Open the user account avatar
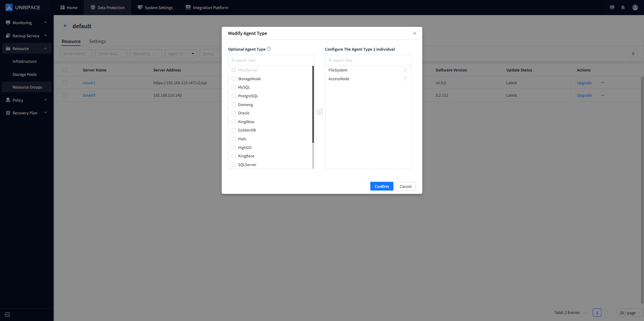Viewport: 644px width, 321px height. pyautogui.click(x=635, y=7)
